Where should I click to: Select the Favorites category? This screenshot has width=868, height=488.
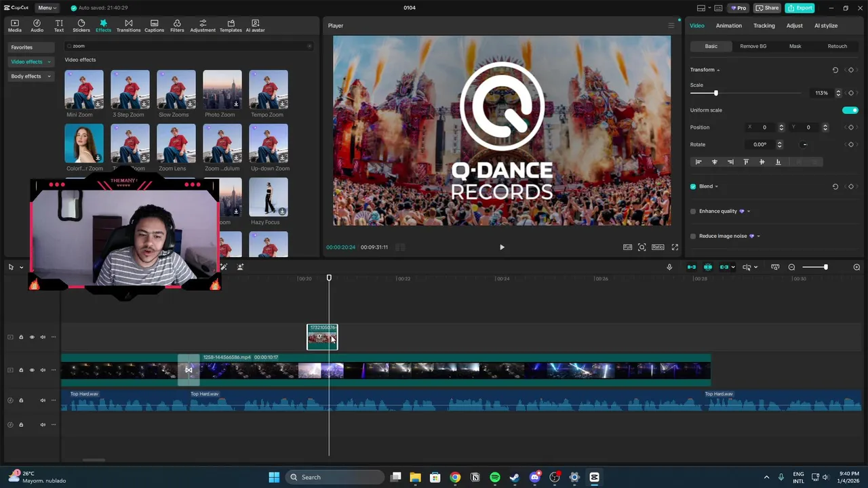click(31, 47)
